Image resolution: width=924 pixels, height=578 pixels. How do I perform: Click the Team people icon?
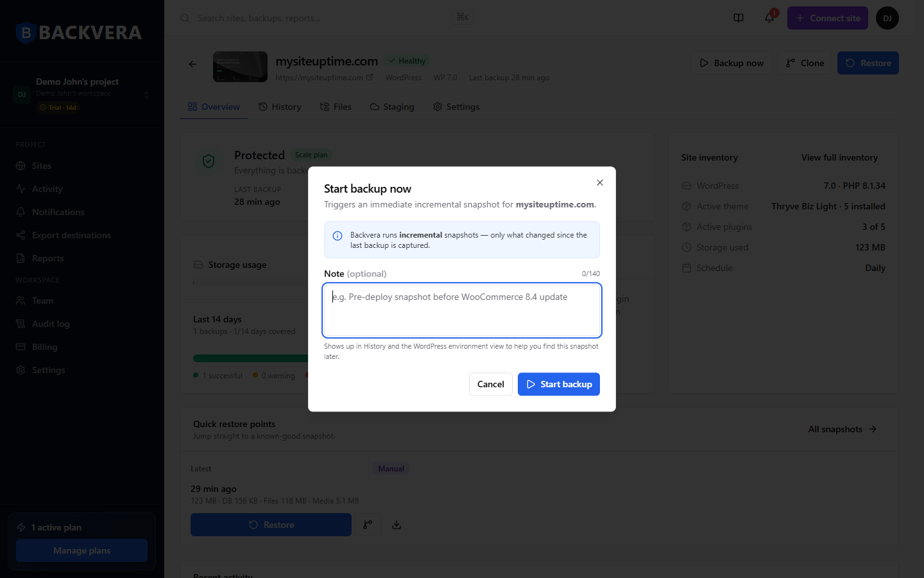point(21,301)
